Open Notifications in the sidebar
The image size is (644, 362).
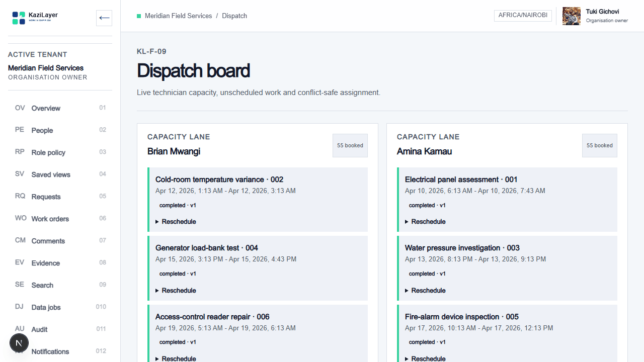click(x=60, y=351)
